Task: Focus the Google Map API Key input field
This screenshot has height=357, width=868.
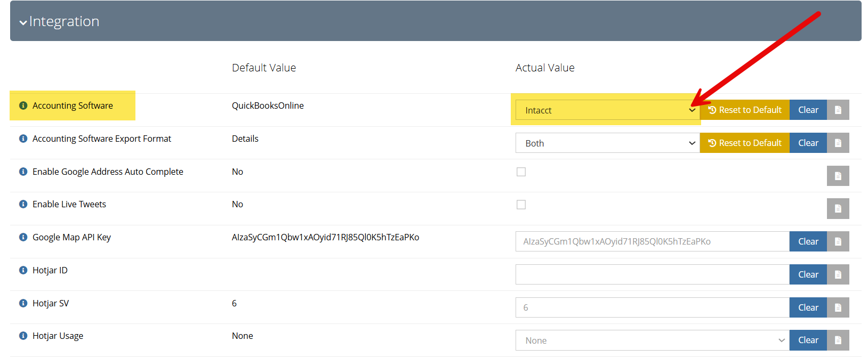Action: point(652,241)
